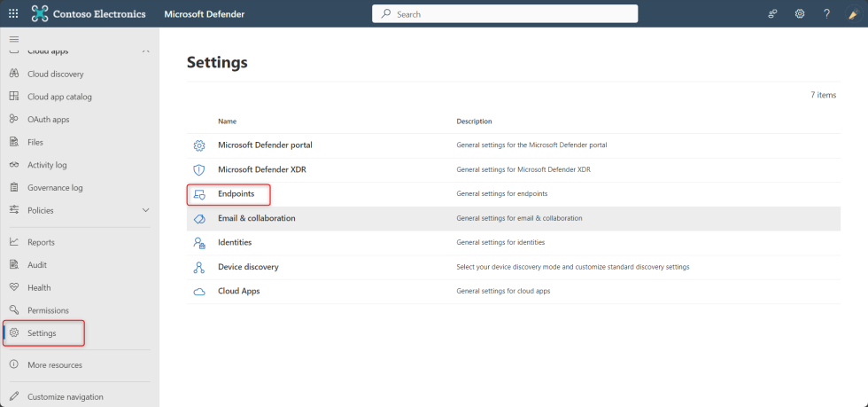Click the Settings page heading
This screenshot has width=868, height=407.
(217, 62)
